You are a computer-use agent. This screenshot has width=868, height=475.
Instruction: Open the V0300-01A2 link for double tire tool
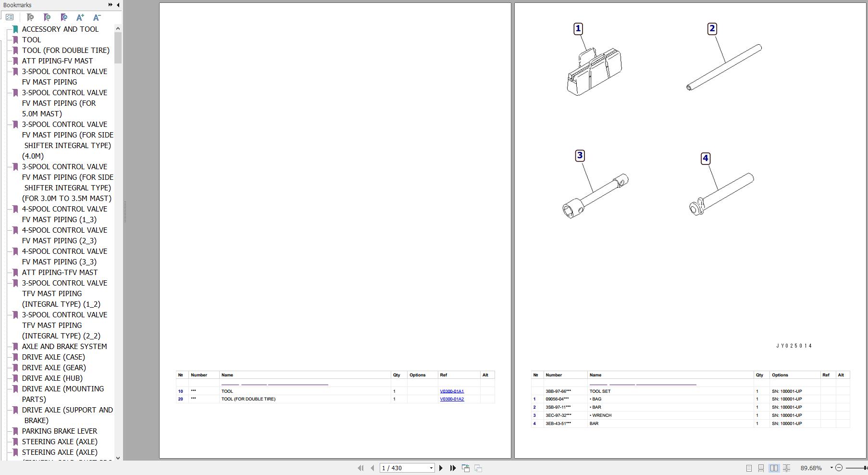(x=452, y=399)
